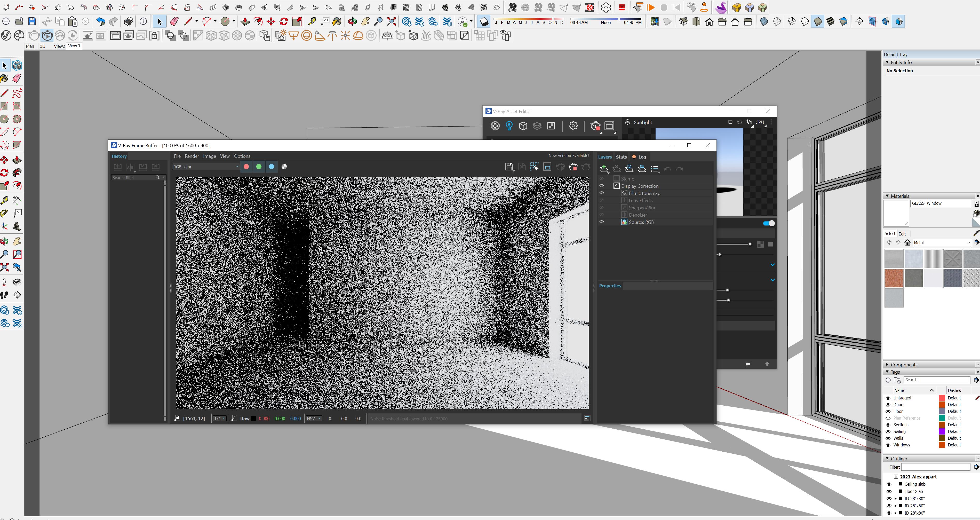The height and width of the screenshot is (520, 980).
Task: Click the Undo arrow in top toolbar
Action: pos(100,22)
